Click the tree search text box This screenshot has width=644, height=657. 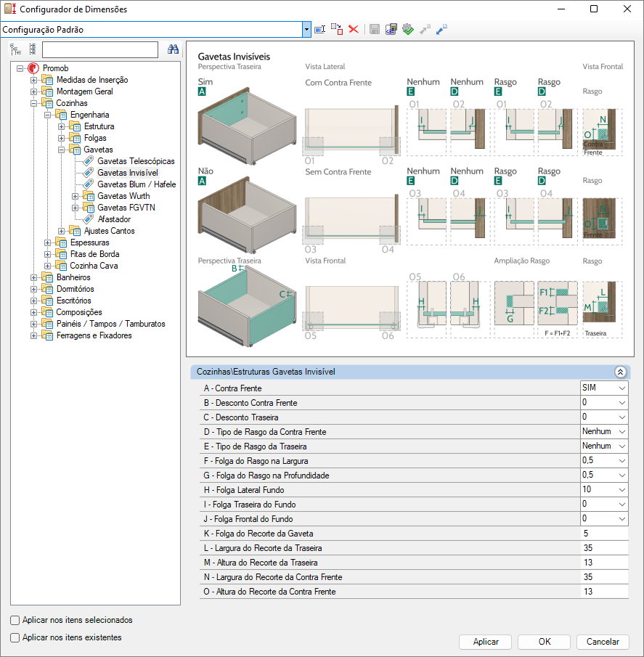pyautogui.click(x=100, y=49)
